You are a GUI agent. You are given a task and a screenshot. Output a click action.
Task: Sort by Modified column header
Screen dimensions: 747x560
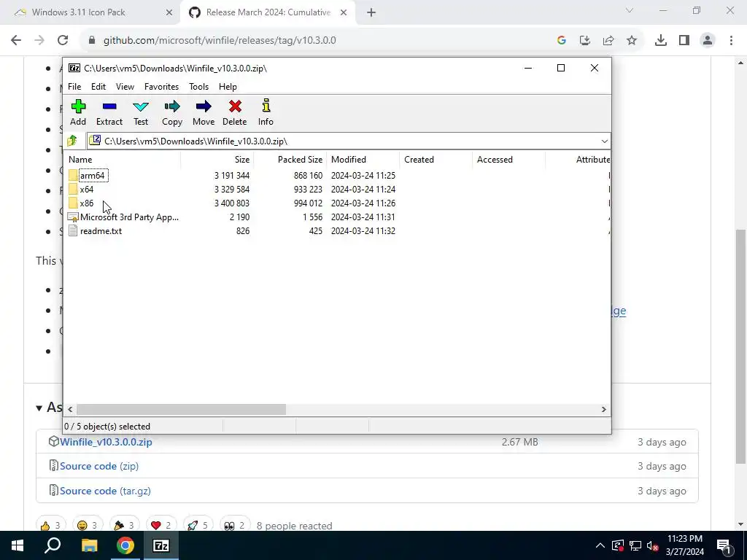click(x=363, y=160)
